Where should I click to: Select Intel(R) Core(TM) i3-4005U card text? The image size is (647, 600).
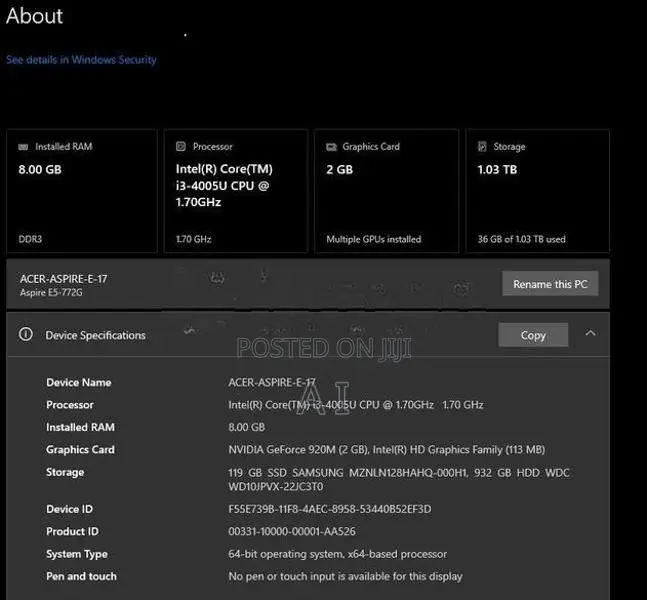point(224,186)
